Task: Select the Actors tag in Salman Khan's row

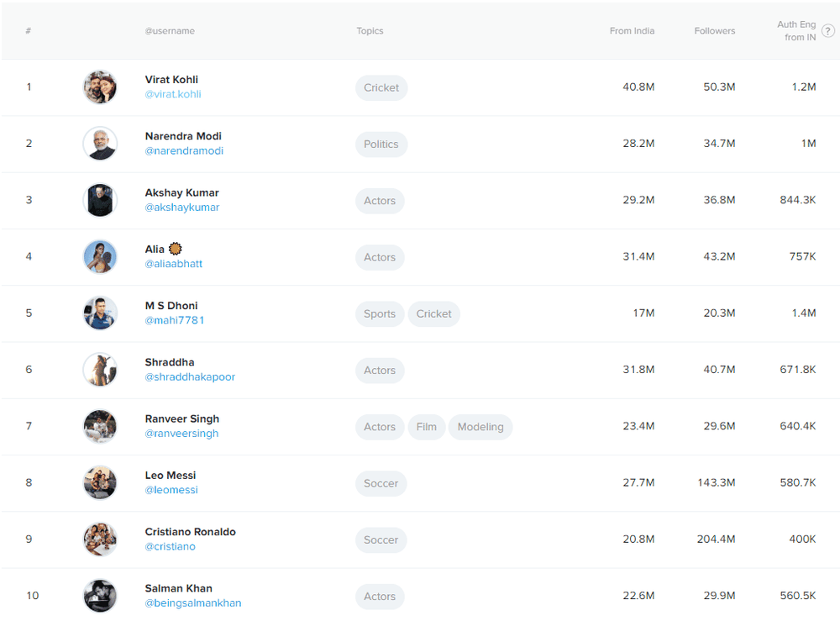Action: 380,597
